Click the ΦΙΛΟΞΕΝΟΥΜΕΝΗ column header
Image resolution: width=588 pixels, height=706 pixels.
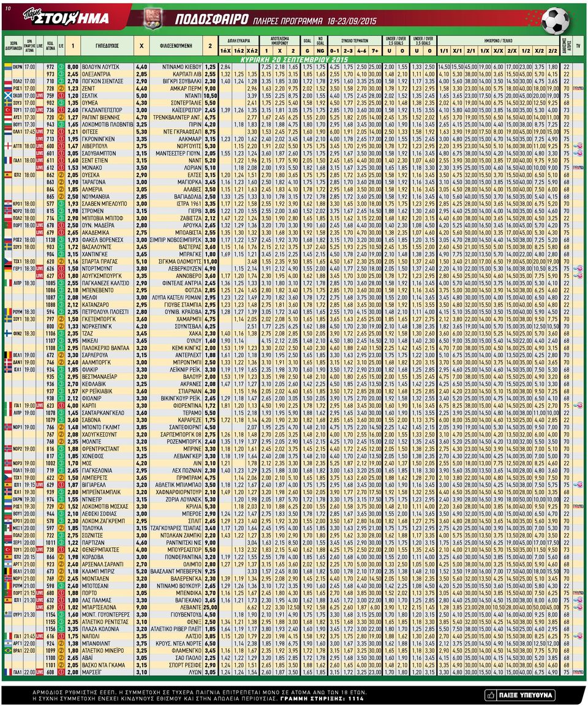pyautogui.click(x=176, y=45)
